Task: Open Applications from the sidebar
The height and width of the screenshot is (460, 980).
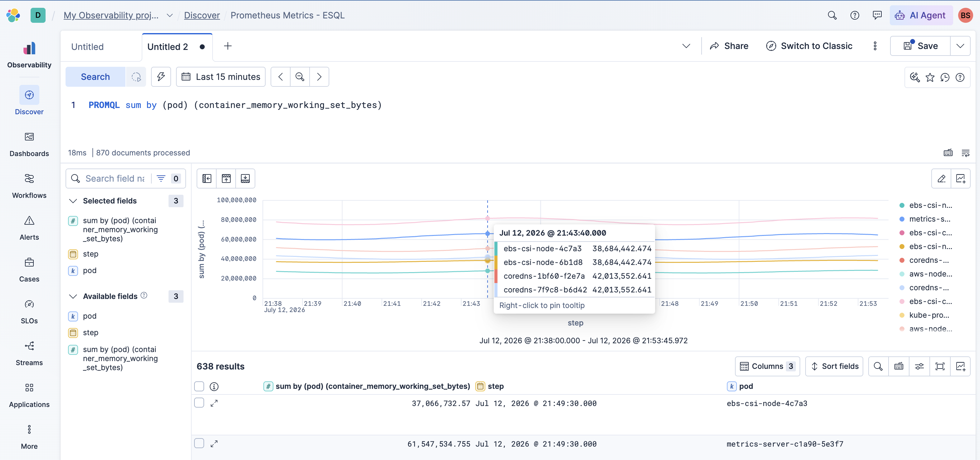Action: tap(29, 395)
